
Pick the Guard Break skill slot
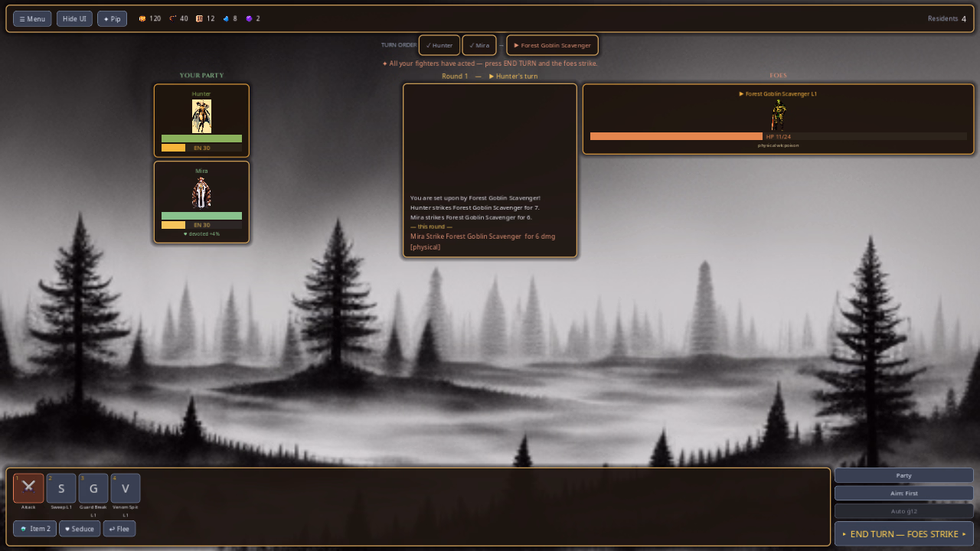coord(93,488)
